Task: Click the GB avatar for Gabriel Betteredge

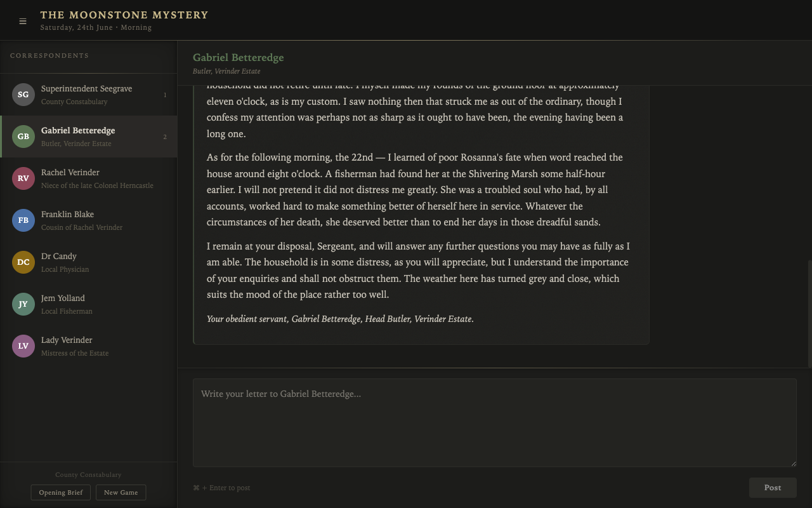Action: (x=23, y=137)
